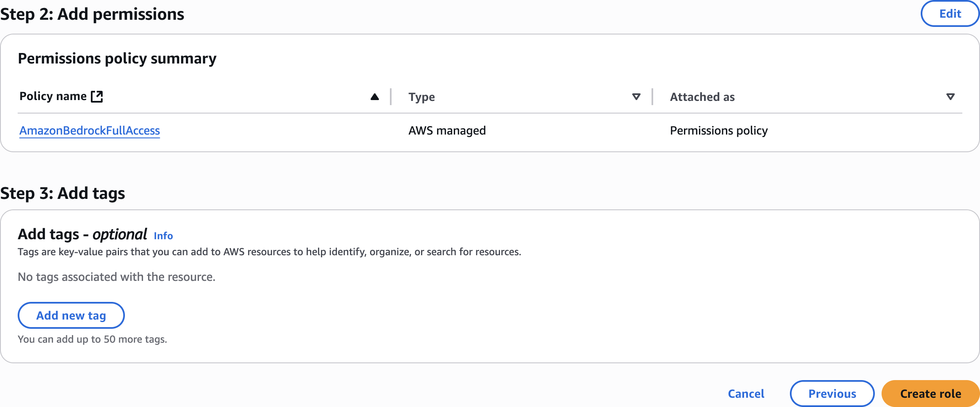
Task: Click the Step 3: Add tags heading
Action: (63, 193)
